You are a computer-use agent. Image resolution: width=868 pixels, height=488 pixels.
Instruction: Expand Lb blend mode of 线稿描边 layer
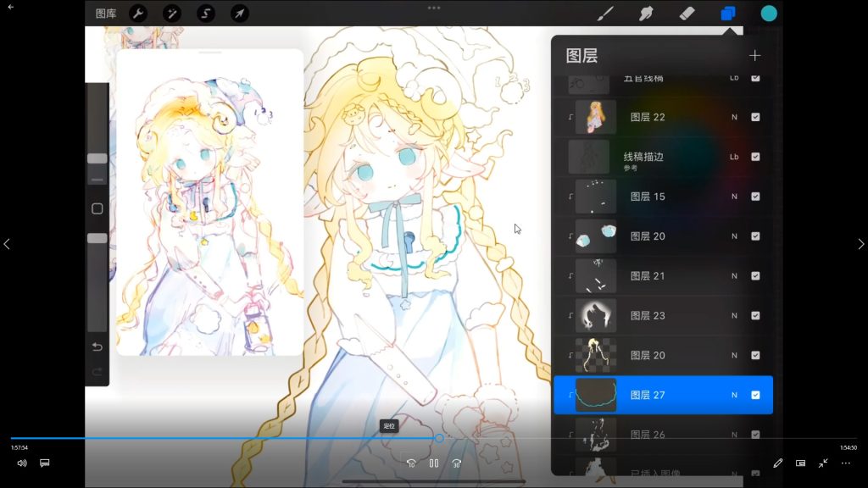pyautogui.click(x=734, y=157)
